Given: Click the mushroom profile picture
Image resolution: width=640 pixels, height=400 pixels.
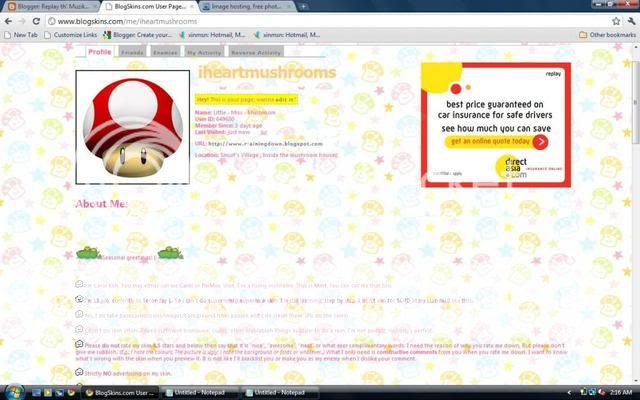Looking at the screenshot, I should 132,126.
